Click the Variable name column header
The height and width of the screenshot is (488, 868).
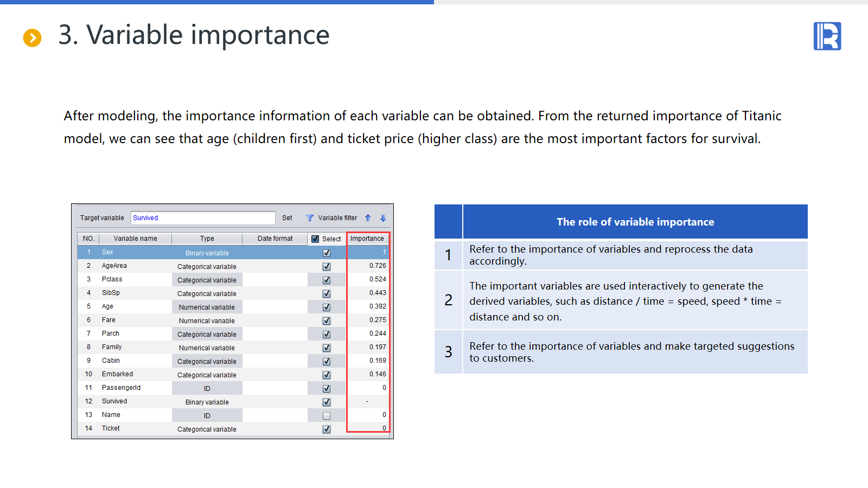tap(135, 239)
